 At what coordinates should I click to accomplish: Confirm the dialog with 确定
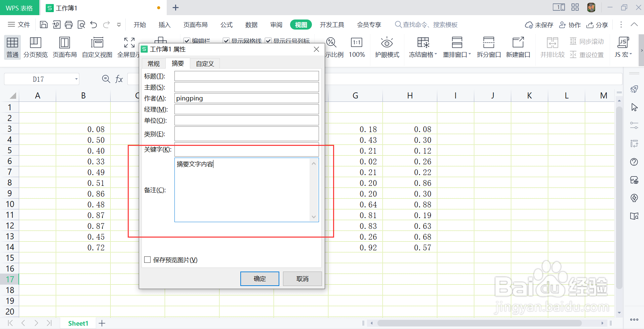pyautogui.click(x=259, y=279)
